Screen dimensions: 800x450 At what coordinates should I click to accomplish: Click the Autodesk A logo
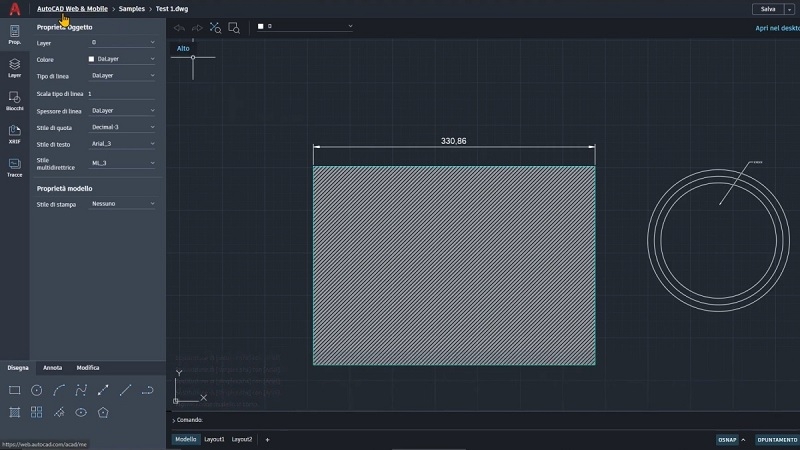tap(14, 9)
